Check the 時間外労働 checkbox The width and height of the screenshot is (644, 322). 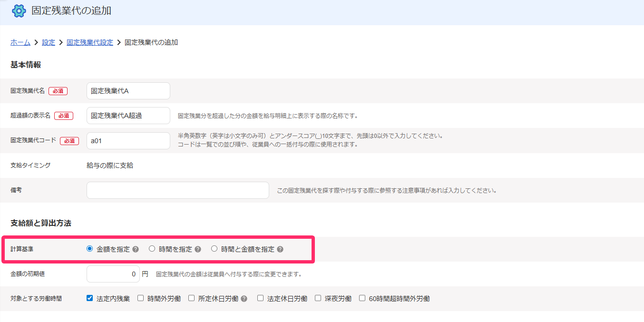[141, 298]
